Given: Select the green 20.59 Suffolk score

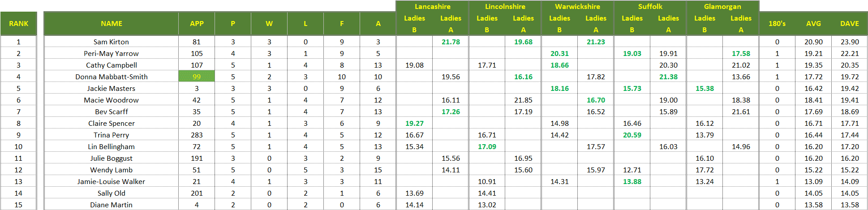Looking at the screenshot, I should coord(632,135).
